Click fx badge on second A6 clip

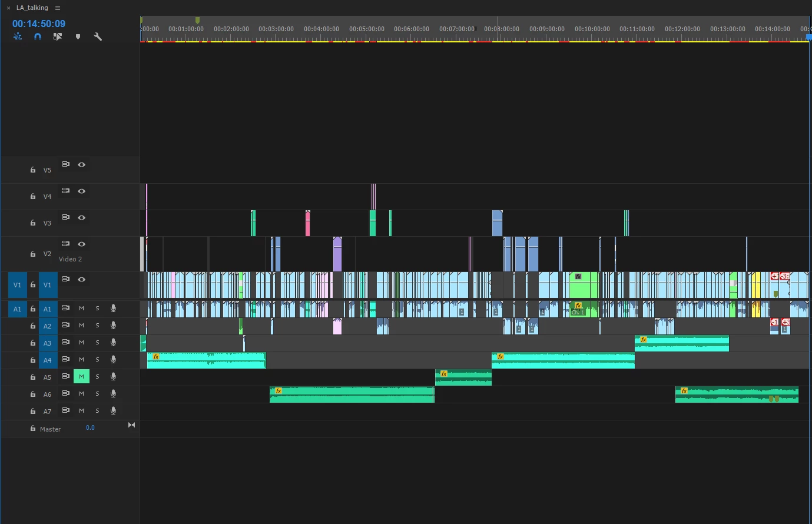click(684, 391)
